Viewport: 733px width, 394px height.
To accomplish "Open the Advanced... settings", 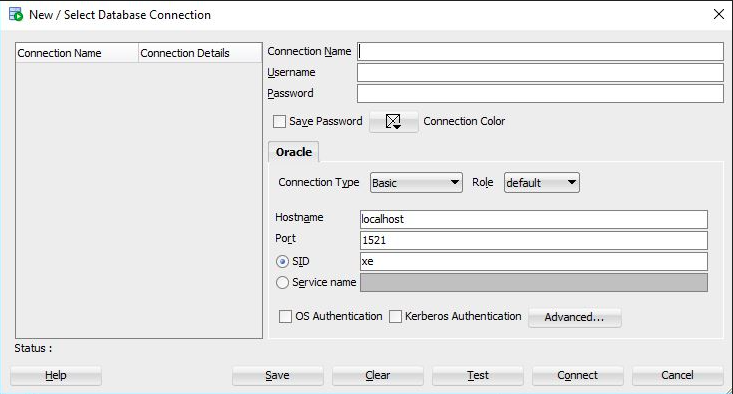I will (x=575, y=317).
